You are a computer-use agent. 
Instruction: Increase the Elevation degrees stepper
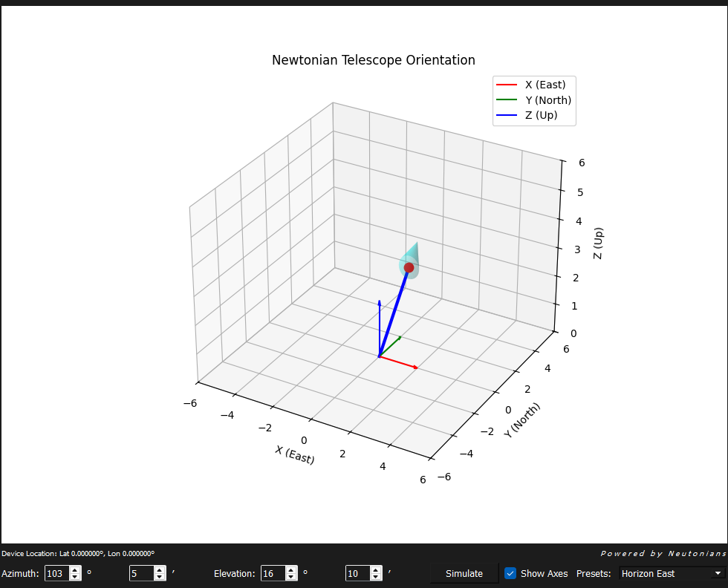coord(290,569)
